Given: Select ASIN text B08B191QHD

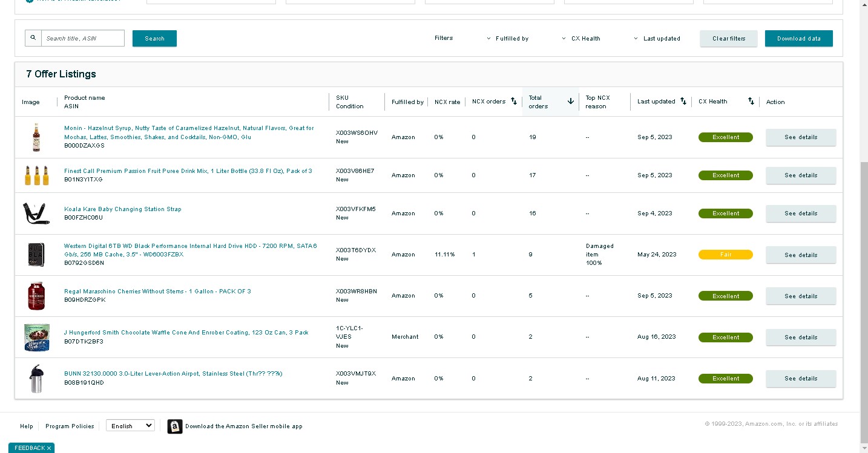Looking at the screenshot, I should (x=84, y=382).
